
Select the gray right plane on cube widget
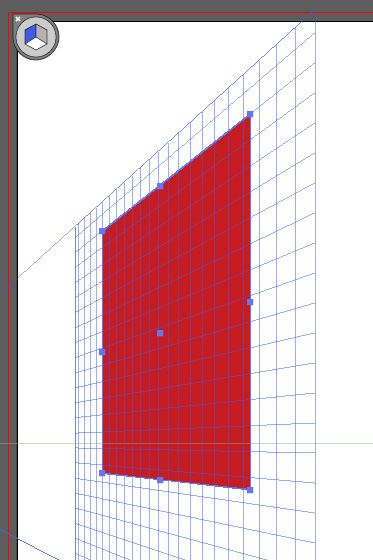pyautogui.click(x=42, y=35)
